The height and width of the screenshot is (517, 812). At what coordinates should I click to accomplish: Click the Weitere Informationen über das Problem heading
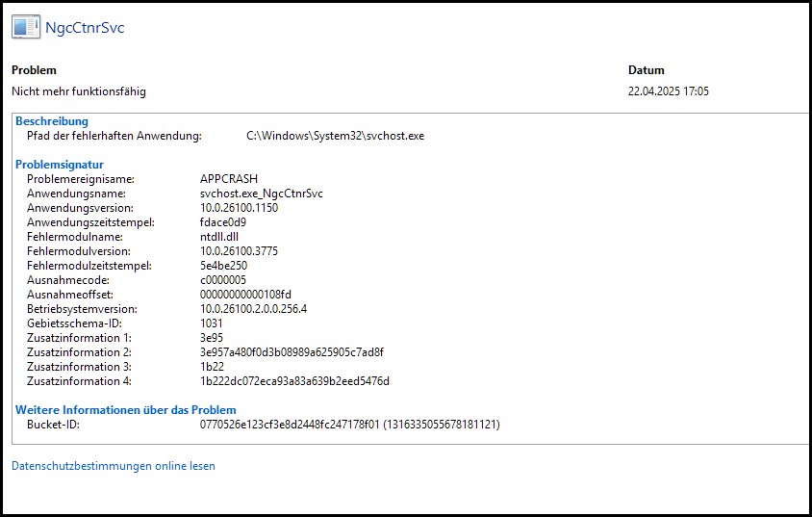[126, 410]
